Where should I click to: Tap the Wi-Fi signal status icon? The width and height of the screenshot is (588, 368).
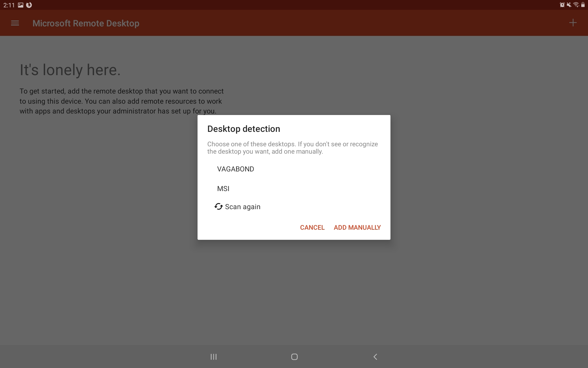click(x=576, y=5)
